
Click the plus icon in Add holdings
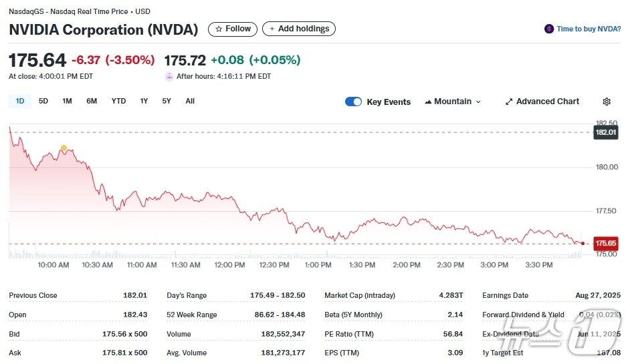272,29
